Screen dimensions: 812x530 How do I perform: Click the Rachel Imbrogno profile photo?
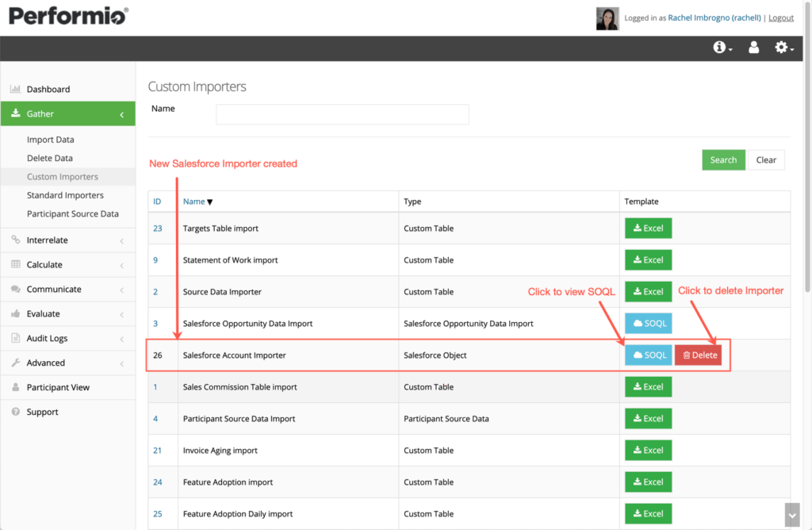coord(607,18)
